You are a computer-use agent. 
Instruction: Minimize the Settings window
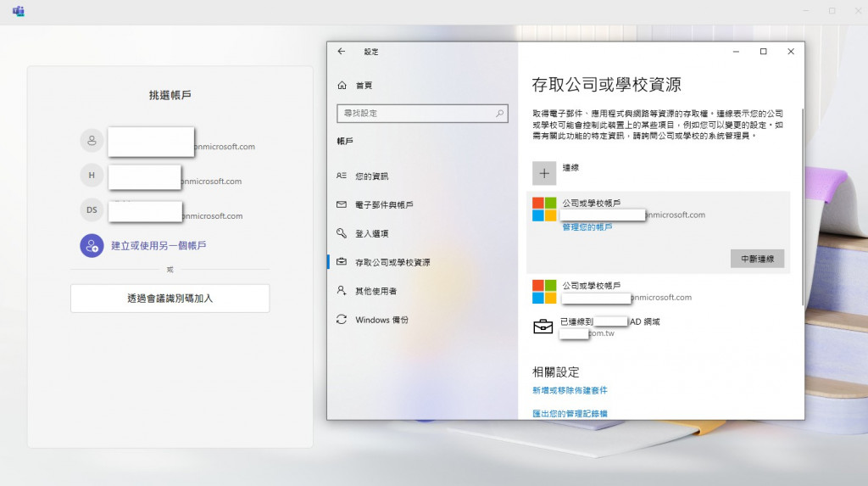pyautogui.click(x=737, y=52)
